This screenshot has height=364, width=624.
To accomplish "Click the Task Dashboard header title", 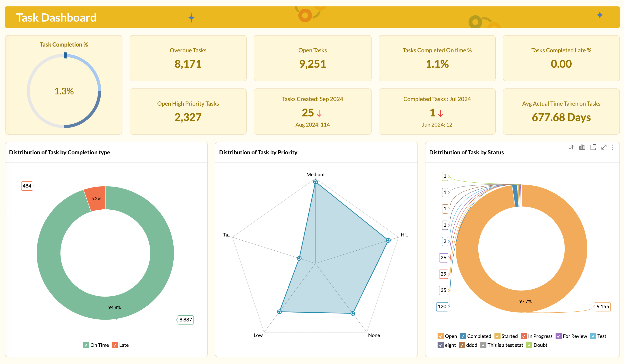I will [56, 18].
